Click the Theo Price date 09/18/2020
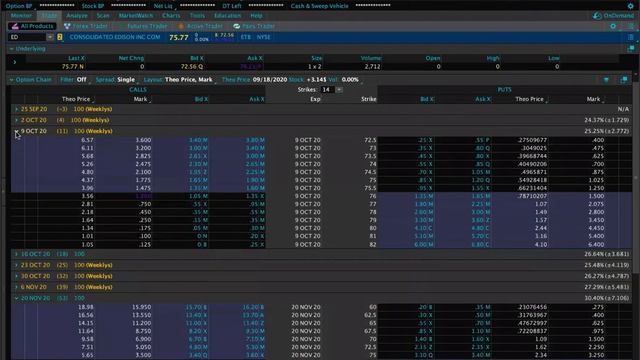This screenshot has height=360, width=640. point(270,80)
